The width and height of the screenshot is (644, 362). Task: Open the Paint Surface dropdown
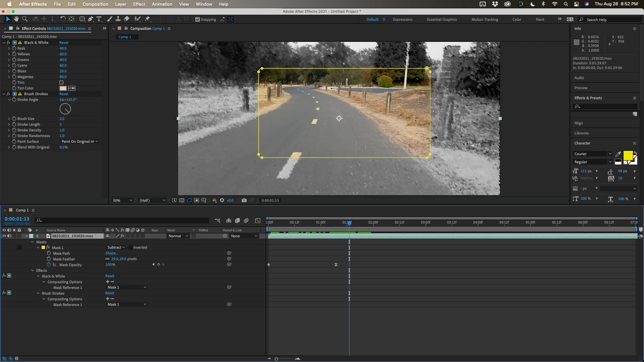coord(80,141)
